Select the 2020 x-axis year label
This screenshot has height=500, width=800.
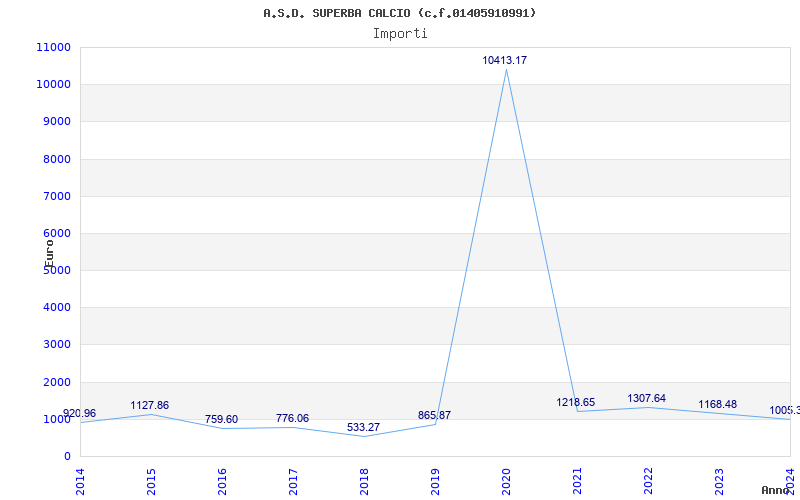[x=506, y=482]
